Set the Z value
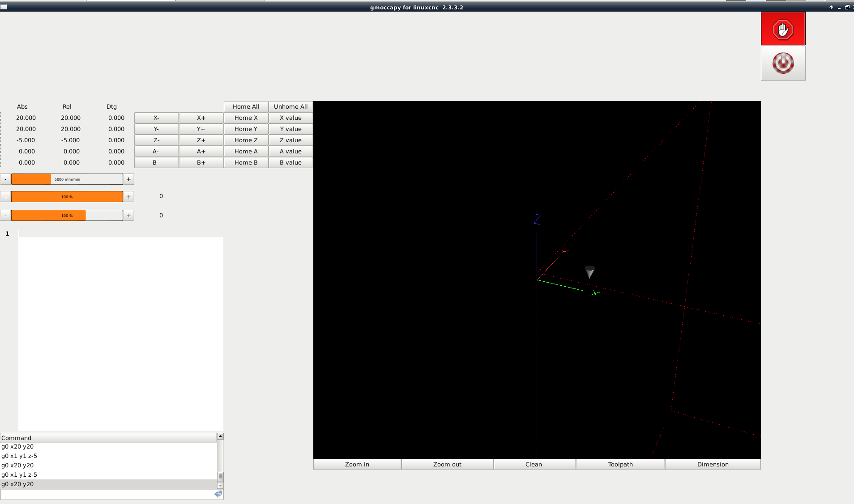Image resolution: width=854 pixels, height=504 pixels. click(x=290, y=140)
